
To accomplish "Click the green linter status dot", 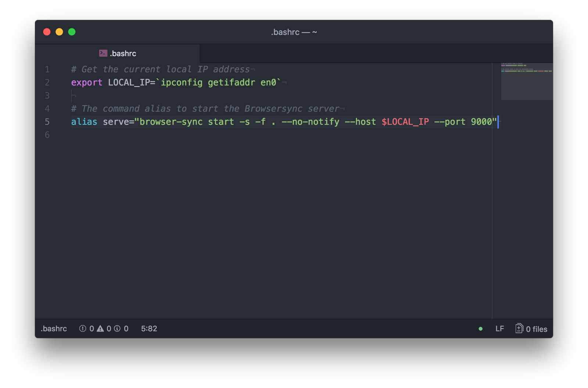I will 480,329.
